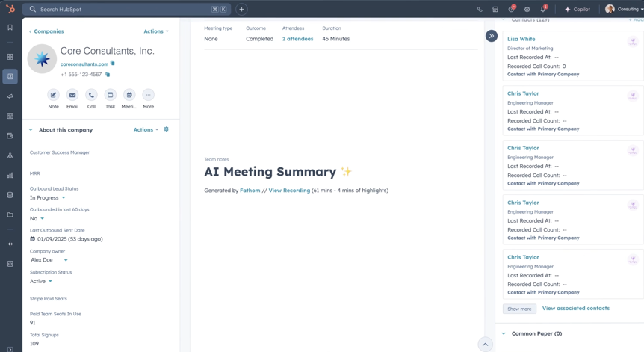Open the settings gear in top bar
The image size is (644, 352).
tap(527, 9)
